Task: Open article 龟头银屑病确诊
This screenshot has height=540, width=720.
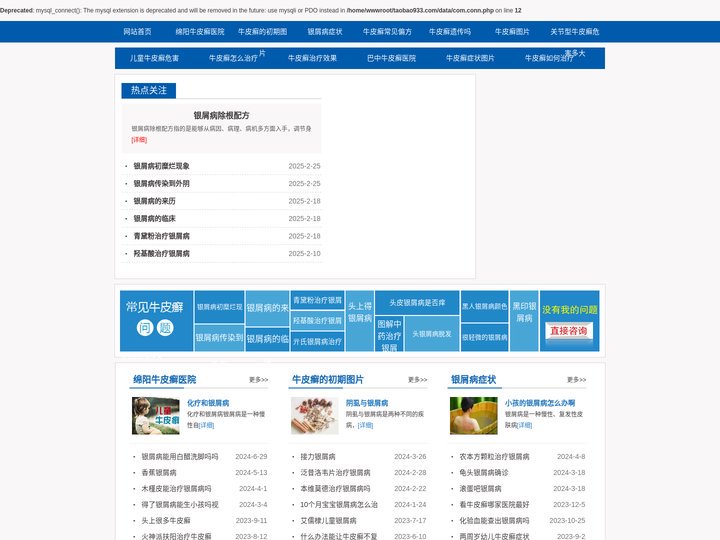Action: point(484,472)
